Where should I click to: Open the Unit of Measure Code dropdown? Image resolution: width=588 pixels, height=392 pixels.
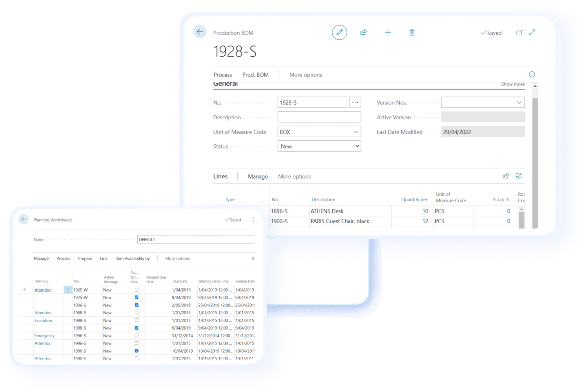click(x=355, y=132)
